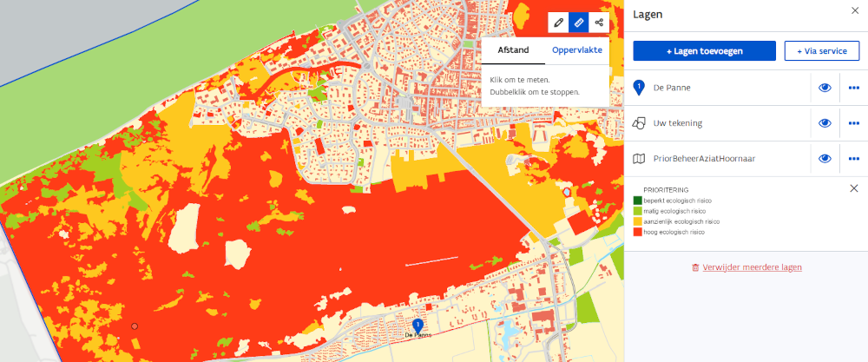
Task: Open more options for Uw tekening
Action: point(853,123)
